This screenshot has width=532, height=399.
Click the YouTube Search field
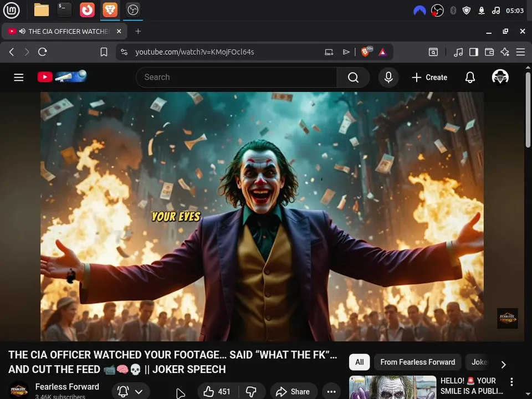coord(236,78)
